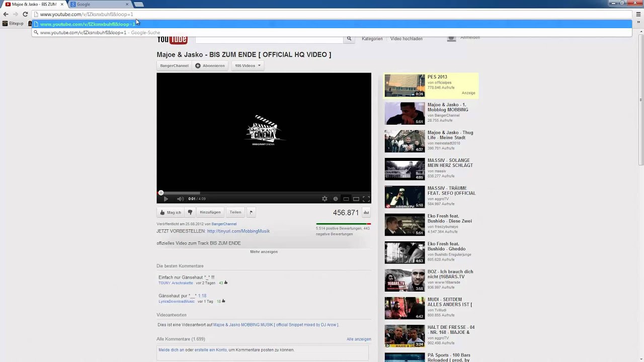Open 'MUDI - SEITDEM ALLES ANDERS IST' thumbnail
Screen dimensions: 644x362
[405, 308]
